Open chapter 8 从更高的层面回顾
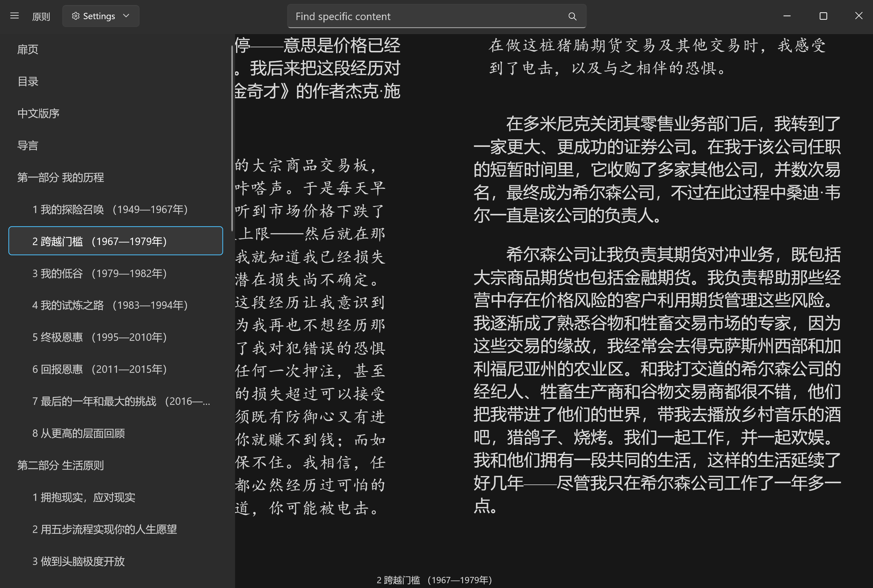Screen dimensions: 873x588 click(x=116, y=433)
